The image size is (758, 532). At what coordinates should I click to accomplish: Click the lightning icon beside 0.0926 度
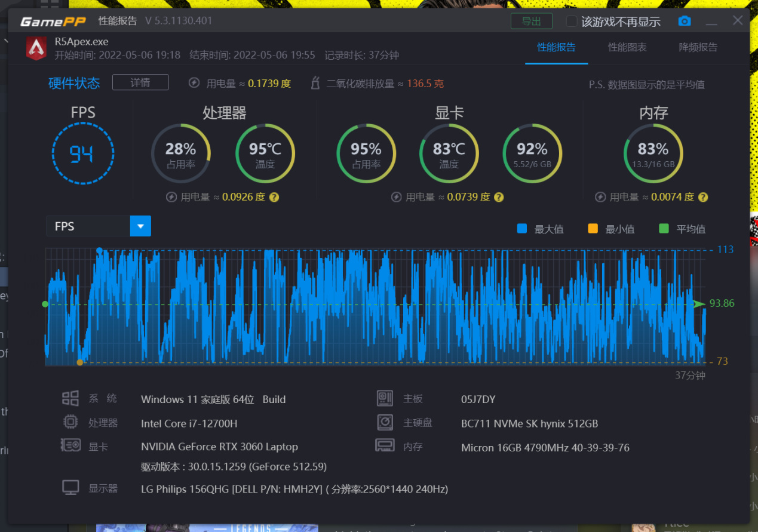(171, 197)
